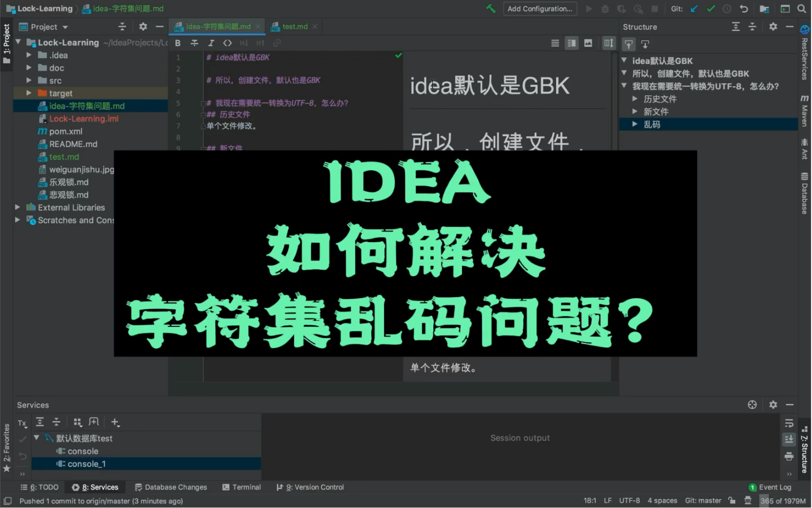Select console_1 in Services tree
Screen dimensions: 812x508
146,464
